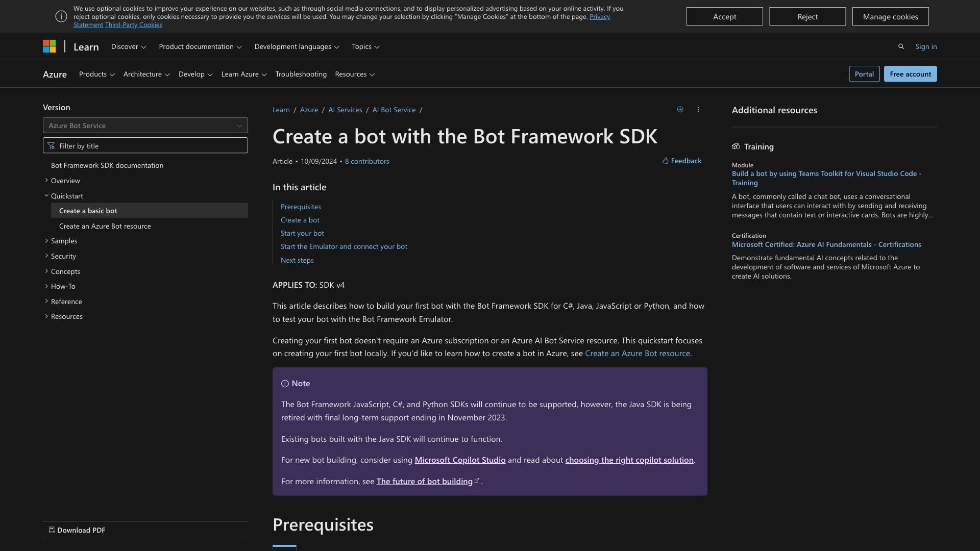Click the Microsoft logo icon
The image size is (980, 551).
tap(49, 46)
